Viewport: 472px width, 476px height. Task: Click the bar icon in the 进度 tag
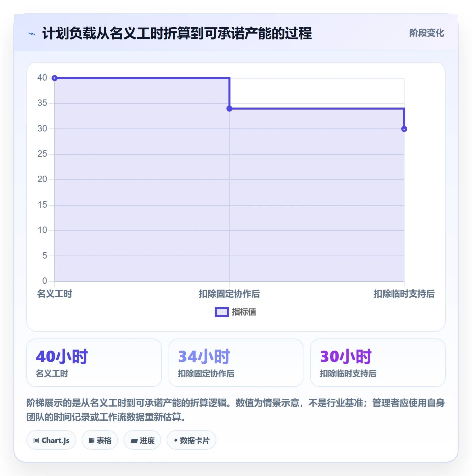point(134,441)
